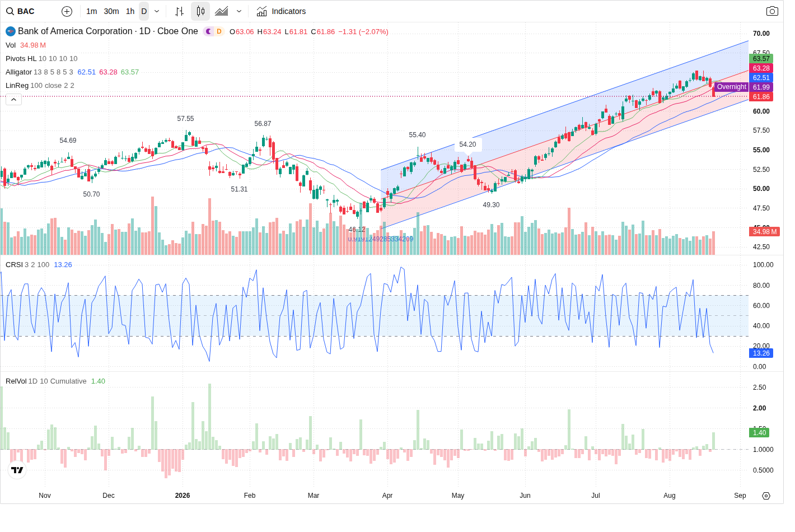Click the green 1.40 RelVol axis label

(760, 433)
